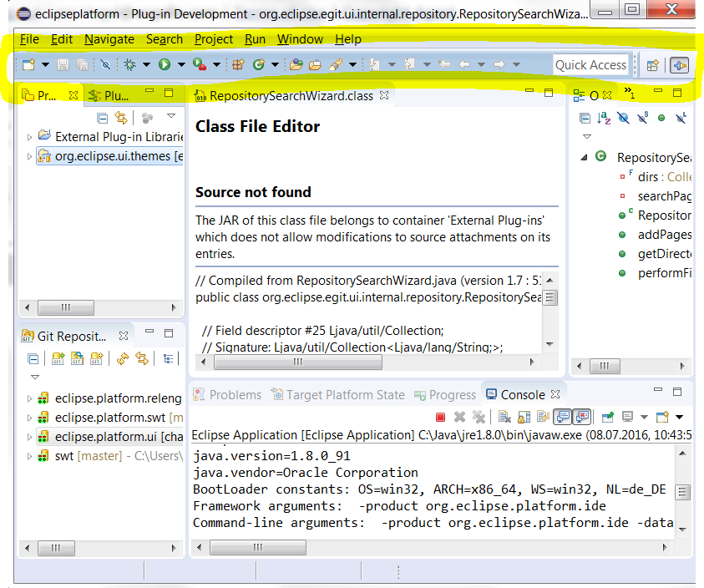Viewport: 704px width, 588px height.
Task: Open the Search toolbar dropdown arrow
Action: [x=353, y=64]
